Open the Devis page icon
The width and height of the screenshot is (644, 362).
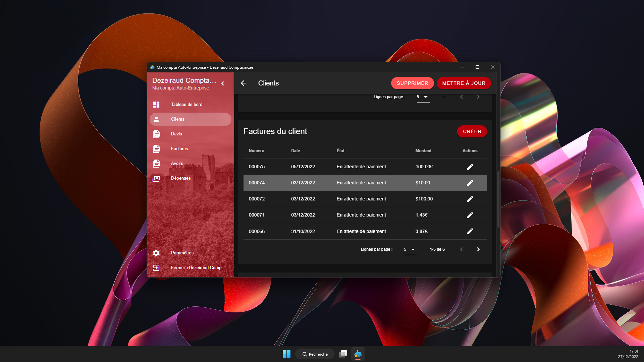(156, 134)
